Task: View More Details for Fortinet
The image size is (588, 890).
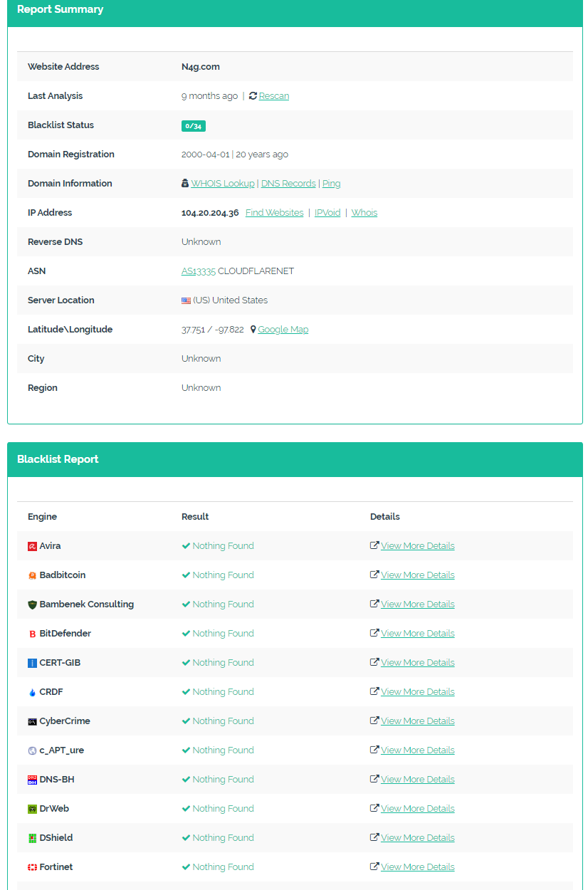Action: [x=418, y=867]
